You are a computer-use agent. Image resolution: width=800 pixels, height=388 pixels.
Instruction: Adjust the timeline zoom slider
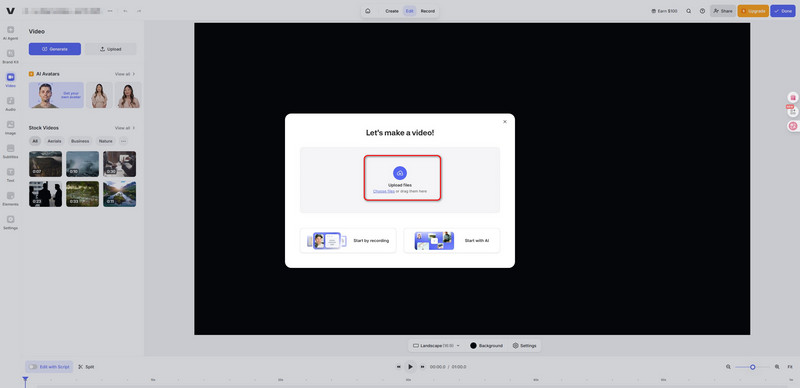pyautogui.click(x=753, y=367)
